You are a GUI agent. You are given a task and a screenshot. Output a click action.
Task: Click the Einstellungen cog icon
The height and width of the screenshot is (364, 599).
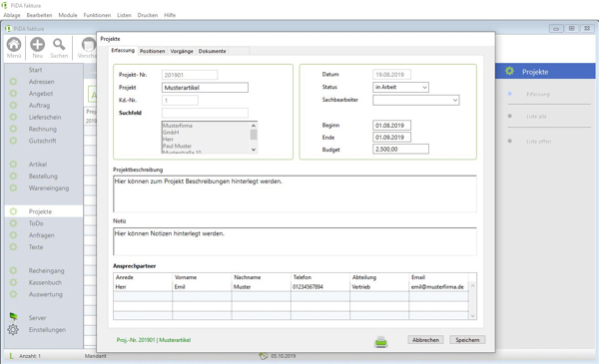click(13, 330)
